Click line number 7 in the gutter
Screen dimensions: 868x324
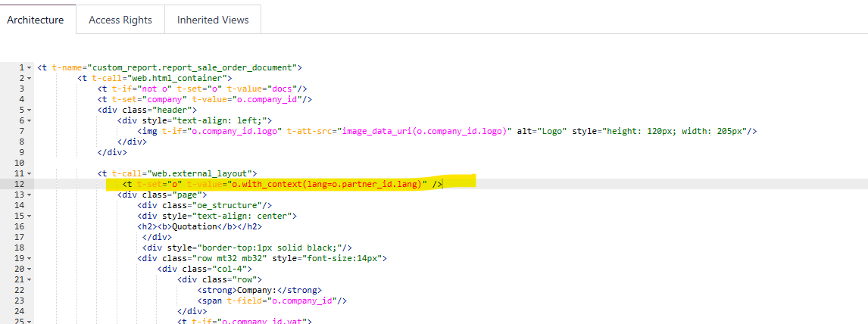(x=22, y=131)
